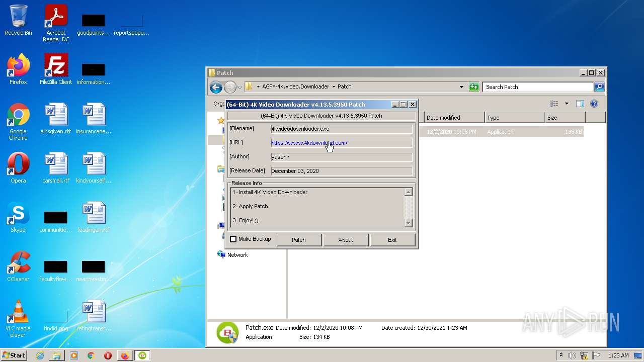This screenshot has height=362, width=644.
Task: Click the Search Patch input field
Action: pos(538,87)
